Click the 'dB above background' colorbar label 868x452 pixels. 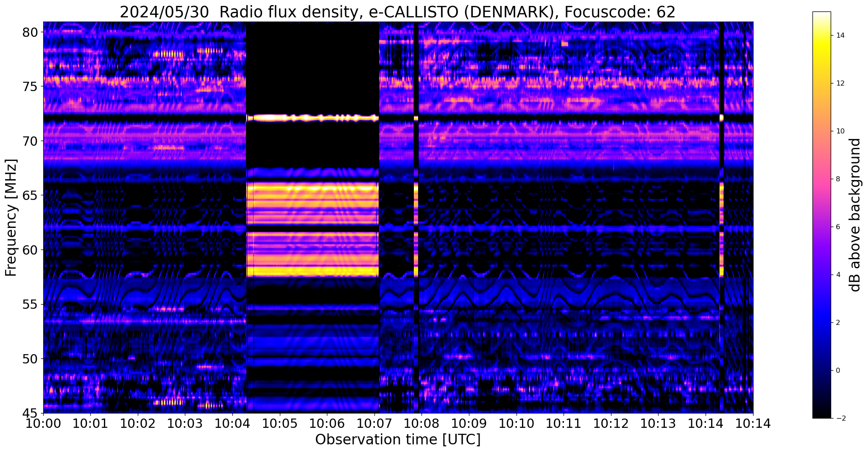tap(855, 215)
